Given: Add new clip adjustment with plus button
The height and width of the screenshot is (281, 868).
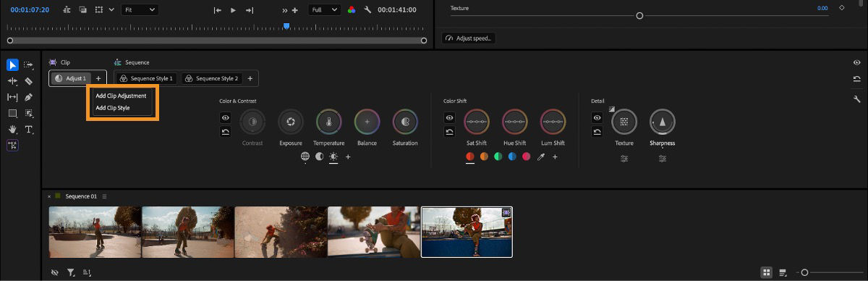Looking at the screenshot, I should pos(98,78).
